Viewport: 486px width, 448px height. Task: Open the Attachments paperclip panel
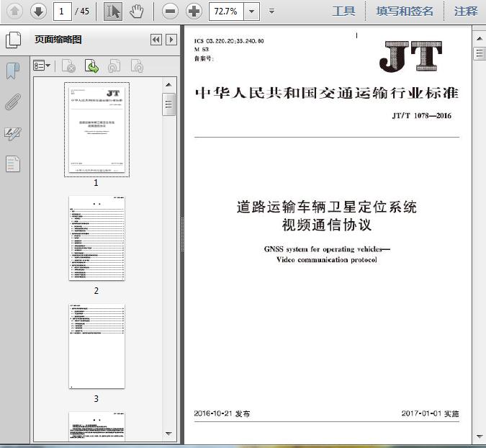point(13,102)
